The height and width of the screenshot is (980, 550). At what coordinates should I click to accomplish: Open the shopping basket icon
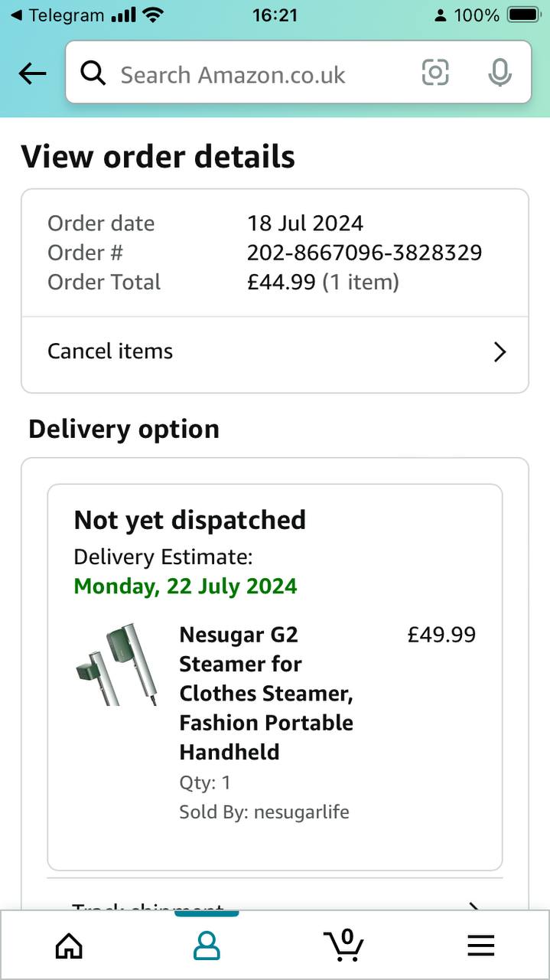click(343, 945)
